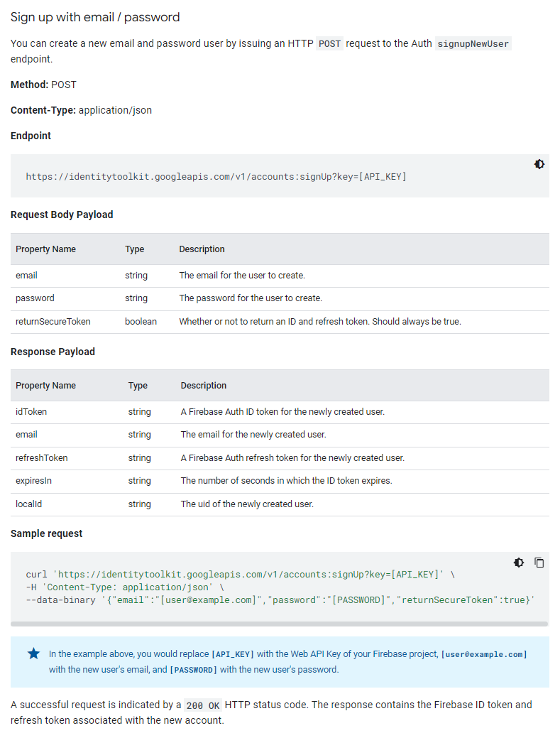
Task: Click the inline code 'signupNewUser'
Action: [473, 44]
